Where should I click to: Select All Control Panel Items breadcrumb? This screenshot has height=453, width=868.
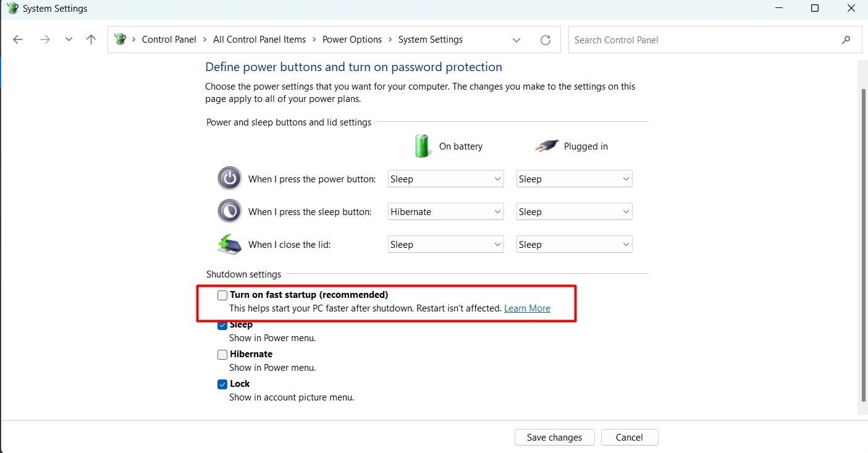pos(259,40)
